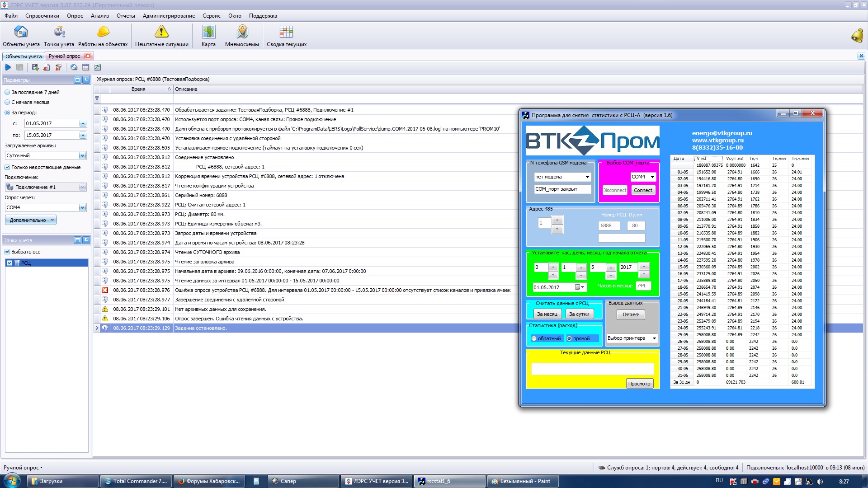Toggle 'Только недостающие данные' checkbox

click(x=7, y=167)
